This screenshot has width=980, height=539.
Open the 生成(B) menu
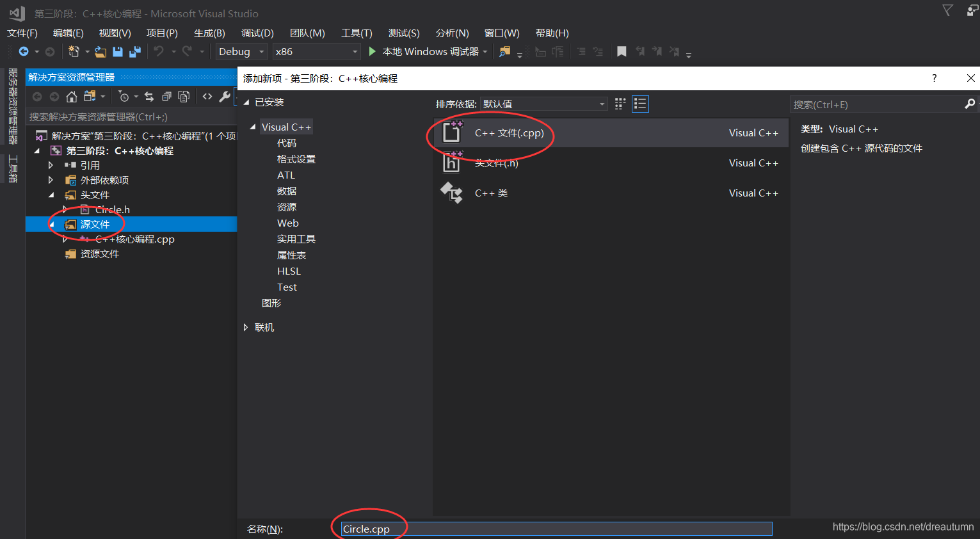click(210, 33)
